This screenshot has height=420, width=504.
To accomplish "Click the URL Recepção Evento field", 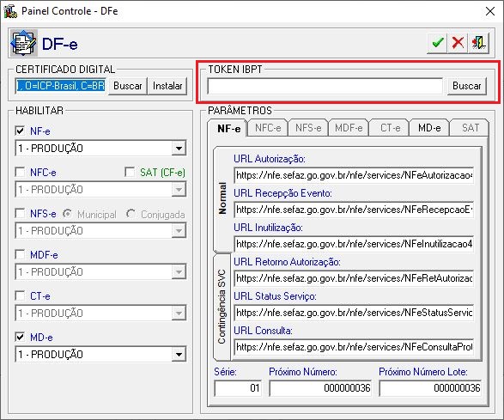I will pos(354,210).
